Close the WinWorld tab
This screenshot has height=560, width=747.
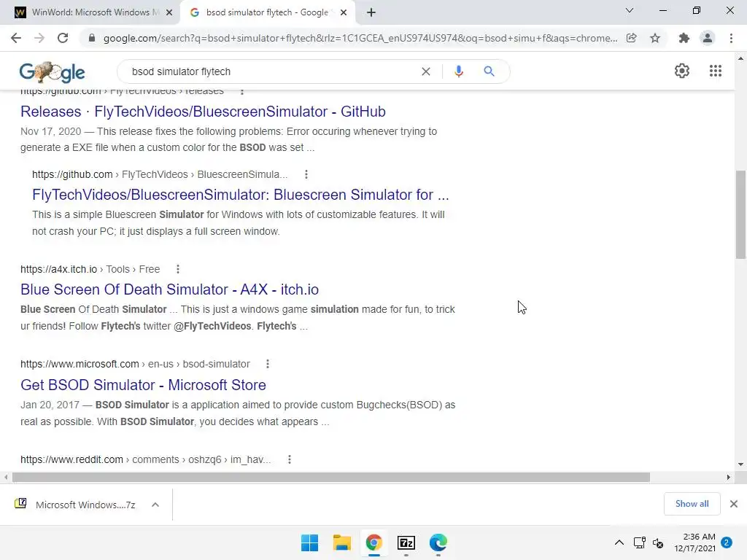[169, 13]
